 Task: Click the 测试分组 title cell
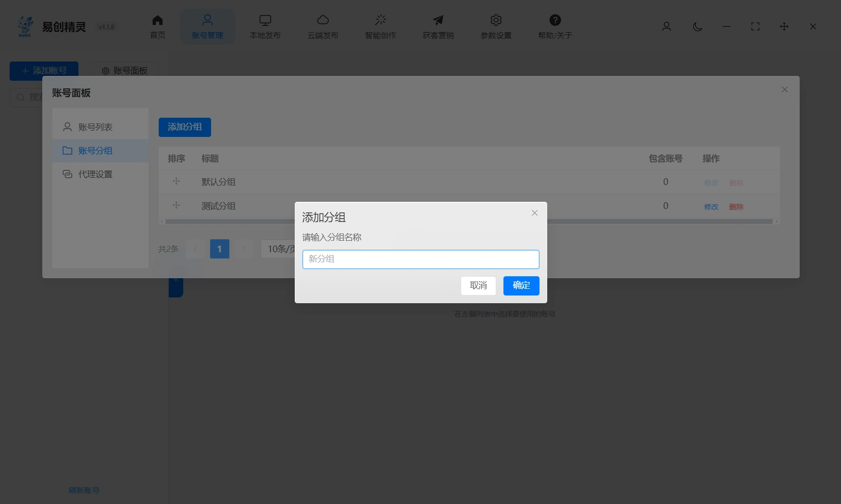(218, 206)
